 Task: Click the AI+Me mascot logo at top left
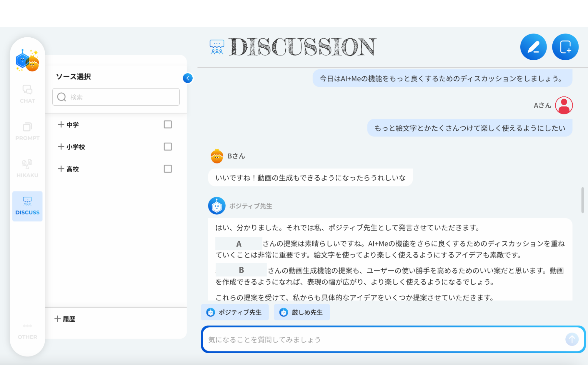27,60
